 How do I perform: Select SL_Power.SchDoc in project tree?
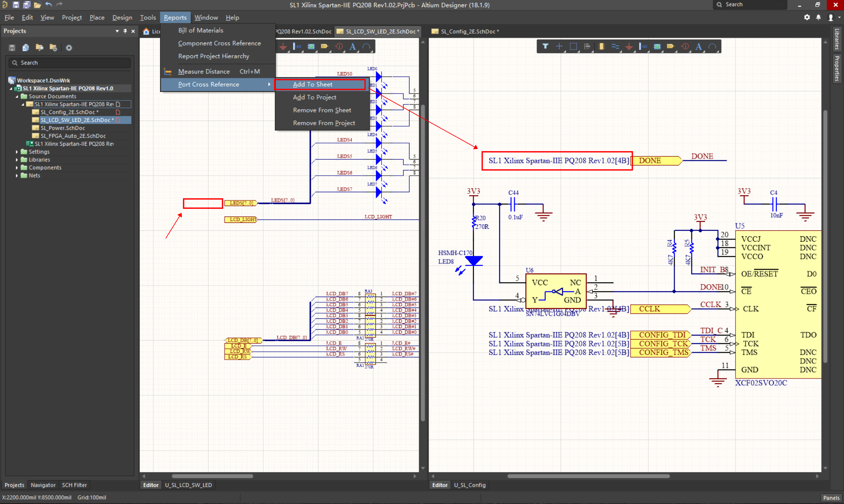click(63, 128)
